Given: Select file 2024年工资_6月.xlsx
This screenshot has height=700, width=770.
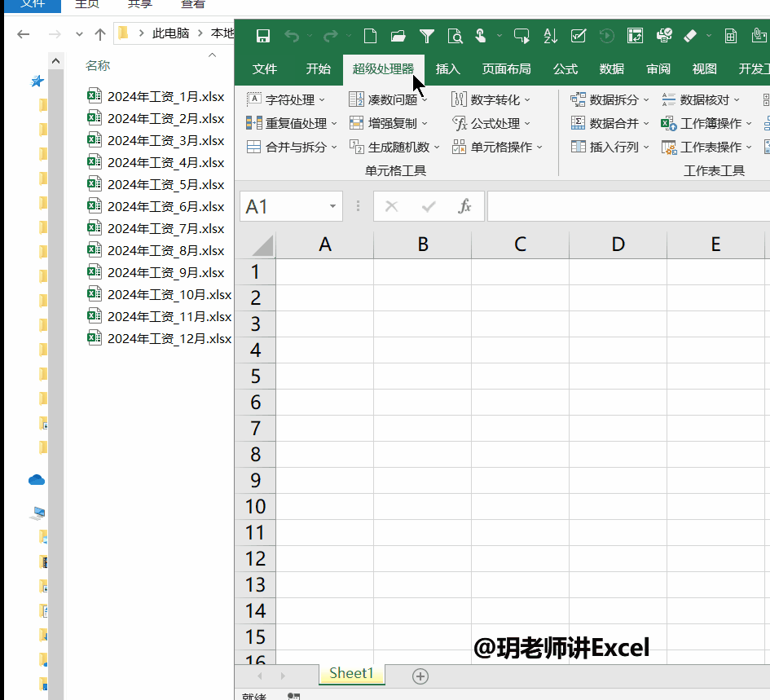Looking at the screenshot, I should 156,207.
